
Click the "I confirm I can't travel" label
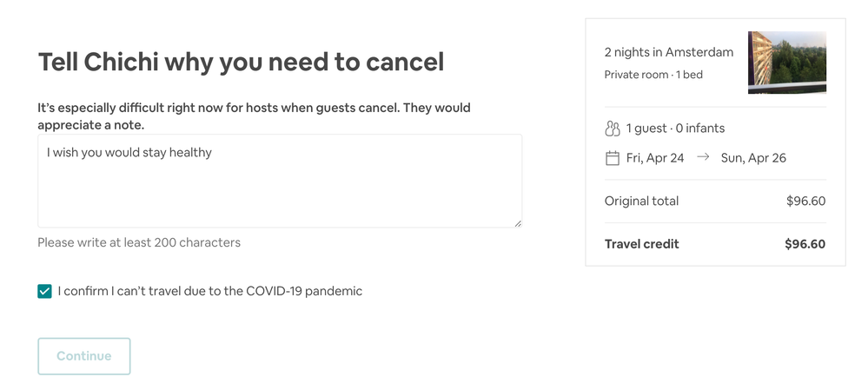pos(209,291)
